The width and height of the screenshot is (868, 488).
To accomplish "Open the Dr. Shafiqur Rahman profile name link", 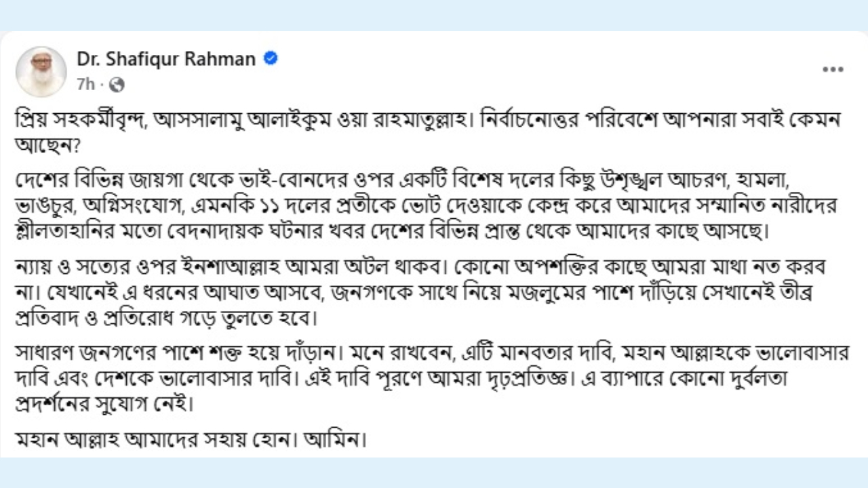I will click(166, 60).
